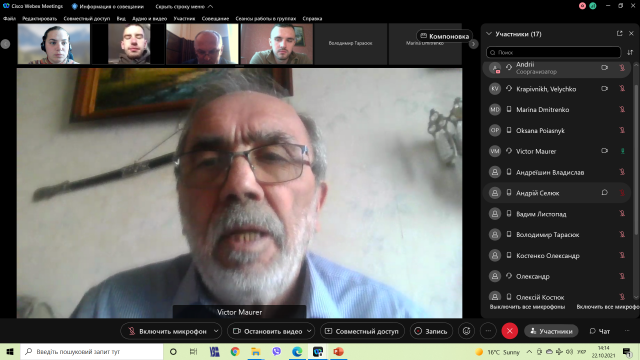Close the participants panel
Viewport: 640px width, 360px height.
631,33
